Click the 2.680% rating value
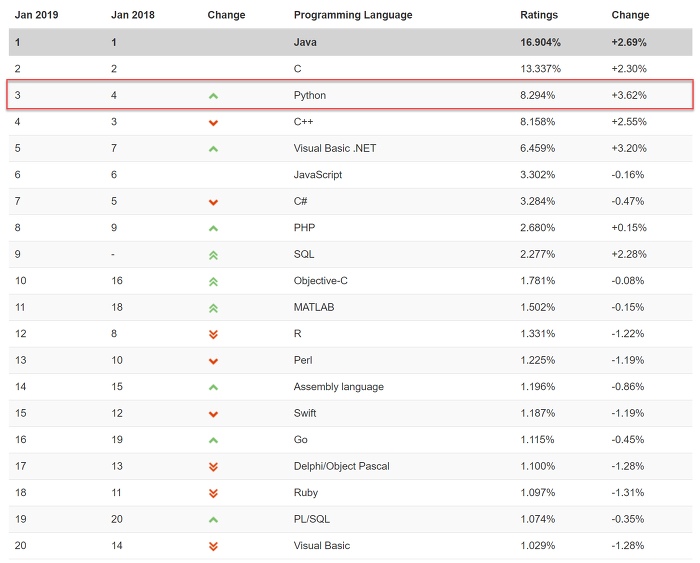The width and height of the screenshot is (700, 563). 538,228
